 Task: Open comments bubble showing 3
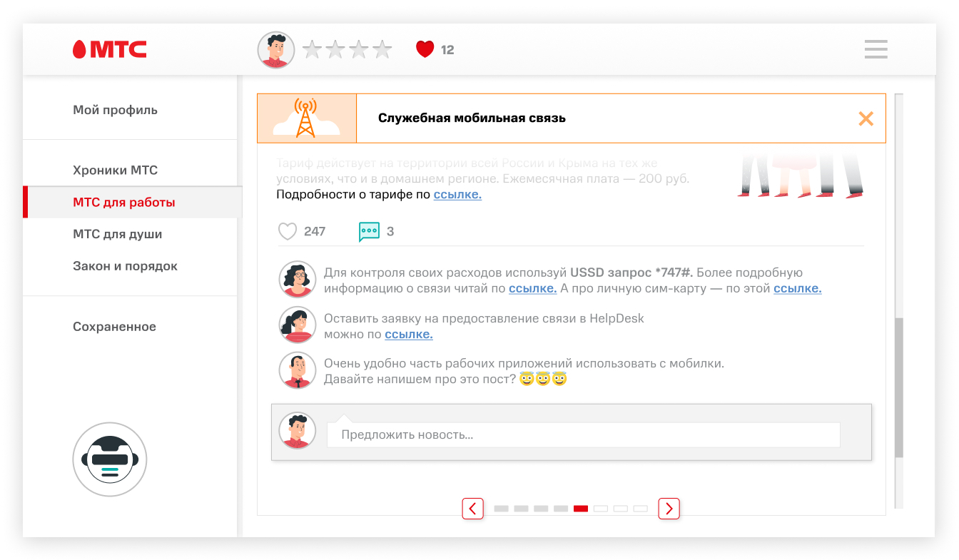point(369,232)
